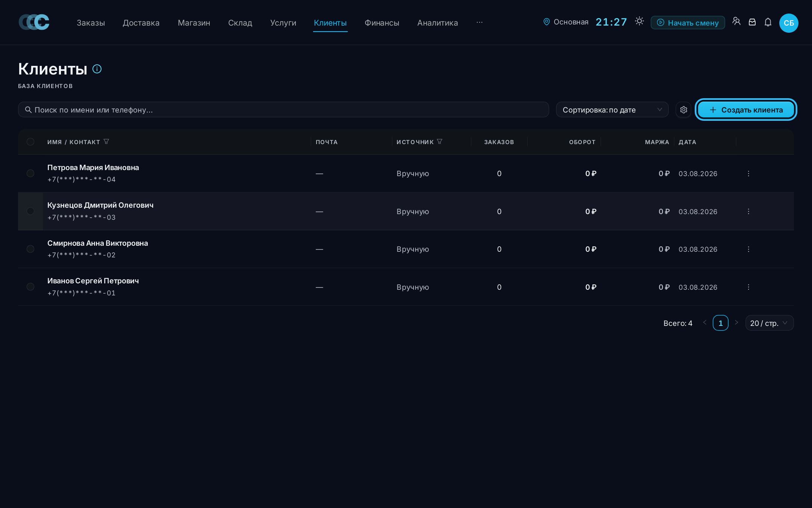Go to next page arrow
The height and width of the screenshot is (508, 812).
tap(736, 322)
